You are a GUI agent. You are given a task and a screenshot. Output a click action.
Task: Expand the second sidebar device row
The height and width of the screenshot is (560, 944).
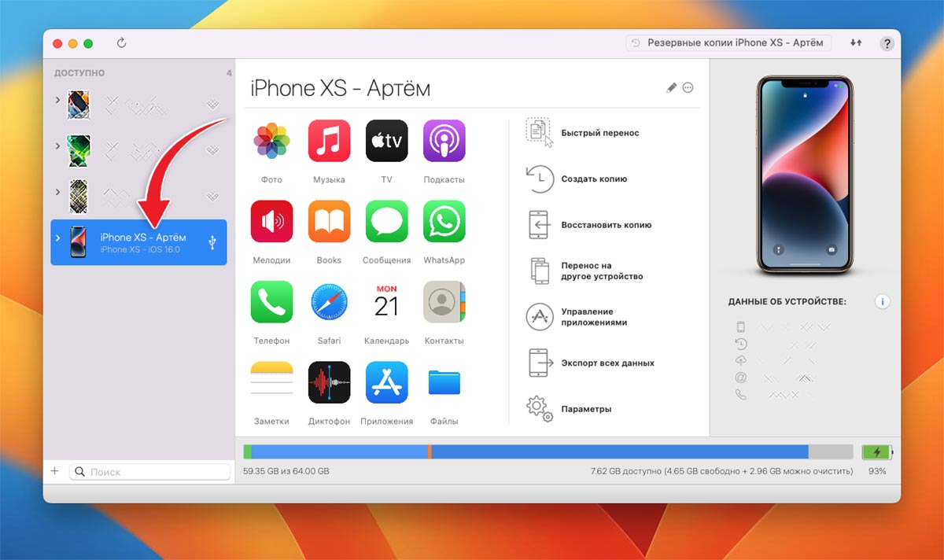[x=57, y=146]
